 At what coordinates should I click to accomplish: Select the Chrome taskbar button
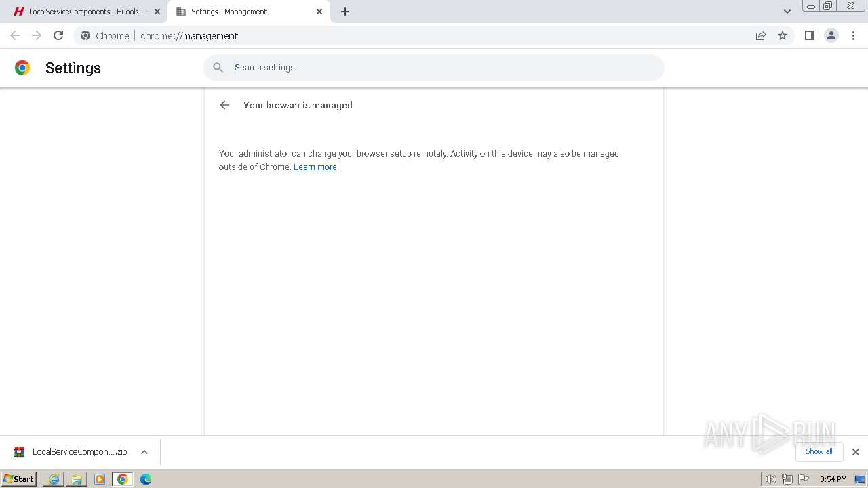(123, 479)
